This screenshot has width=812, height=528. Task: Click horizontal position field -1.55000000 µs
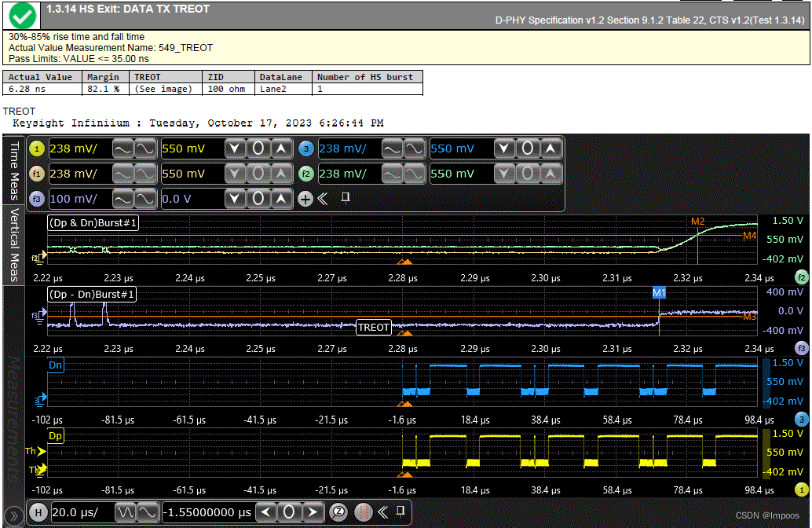pyautogui.click(x=209, y=512)
